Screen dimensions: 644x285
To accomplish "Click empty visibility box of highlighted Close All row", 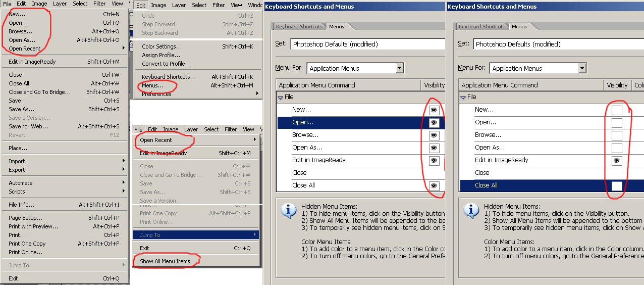I will pos(617,186).
